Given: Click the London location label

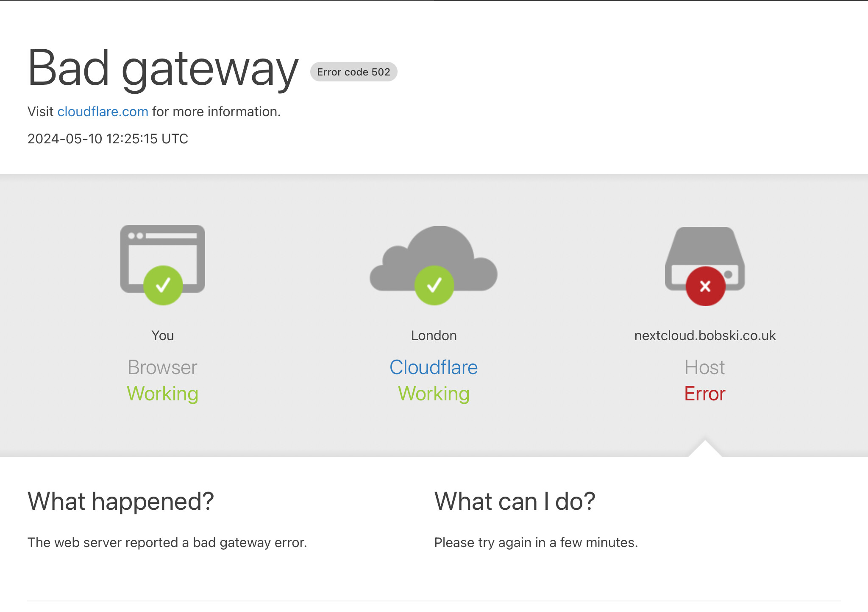Looking at the screenshot, I should coord(434,335).
